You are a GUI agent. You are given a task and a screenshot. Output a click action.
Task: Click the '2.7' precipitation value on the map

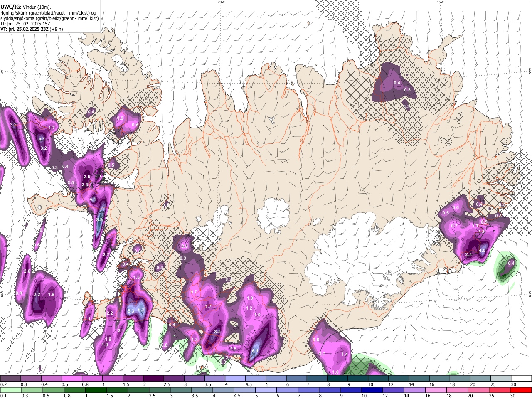[x=106, y=254]
